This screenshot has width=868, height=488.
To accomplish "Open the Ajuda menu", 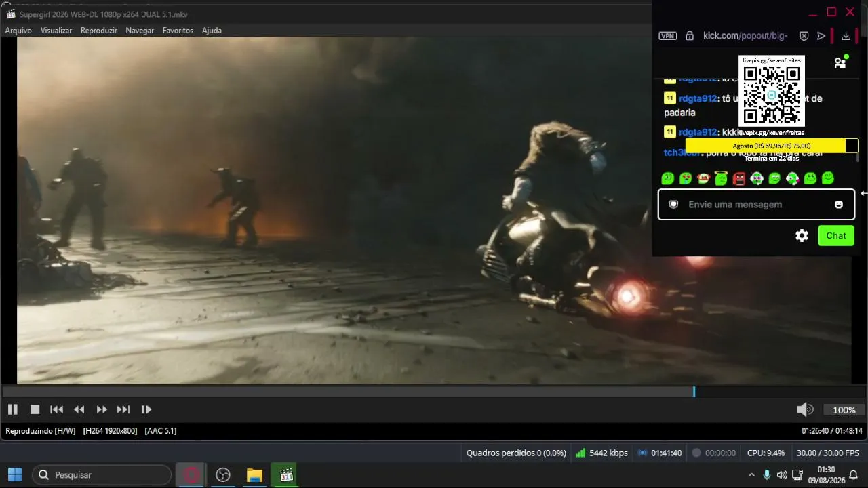I will pos(212,30).
